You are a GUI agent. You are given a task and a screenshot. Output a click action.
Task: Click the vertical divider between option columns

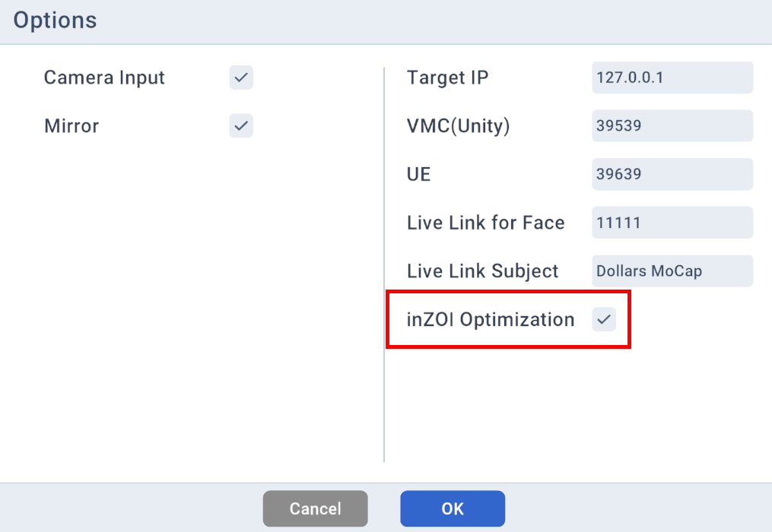(x=384, y=264)
